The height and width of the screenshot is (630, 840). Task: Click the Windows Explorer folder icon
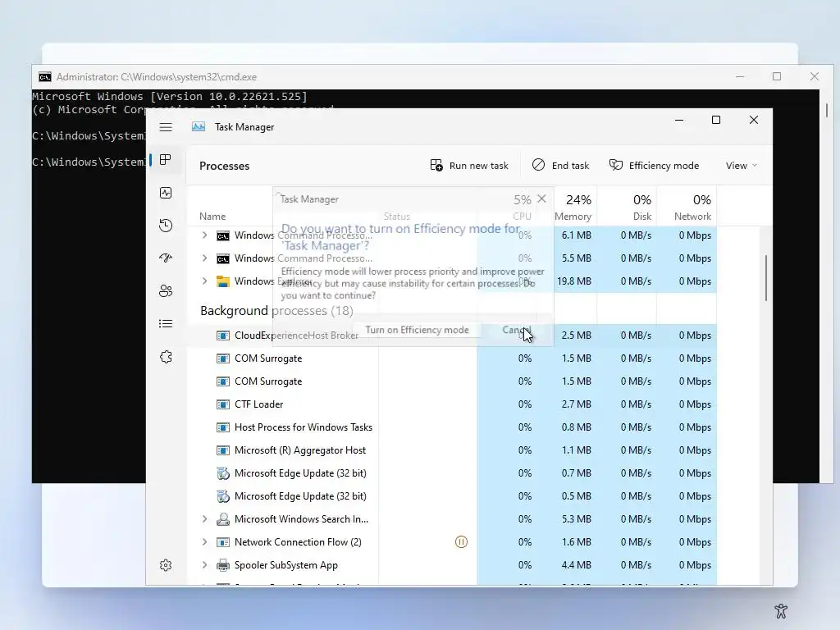click(223, 281)
